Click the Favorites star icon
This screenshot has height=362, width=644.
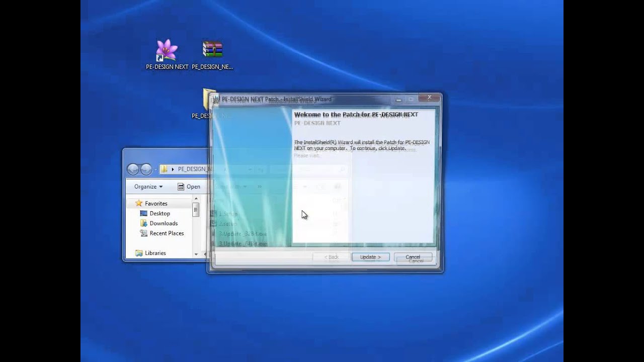pos(139,204)
